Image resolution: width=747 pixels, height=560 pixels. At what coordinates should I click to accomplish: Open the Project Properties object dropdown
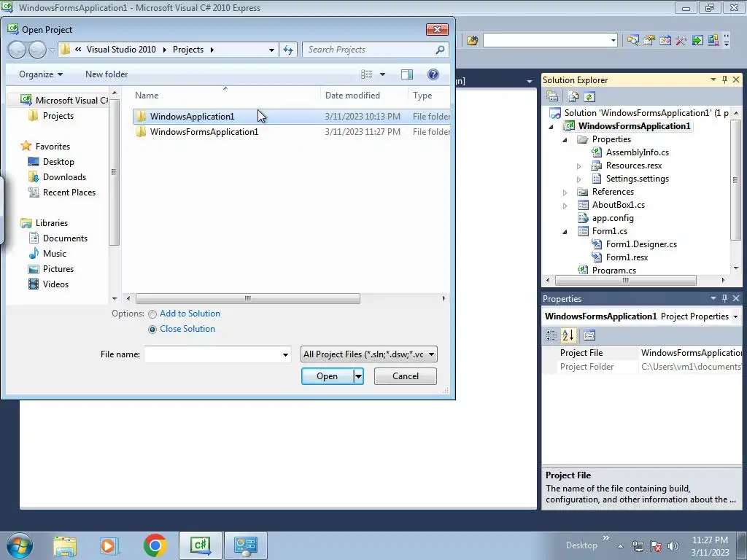click(735, 316)
